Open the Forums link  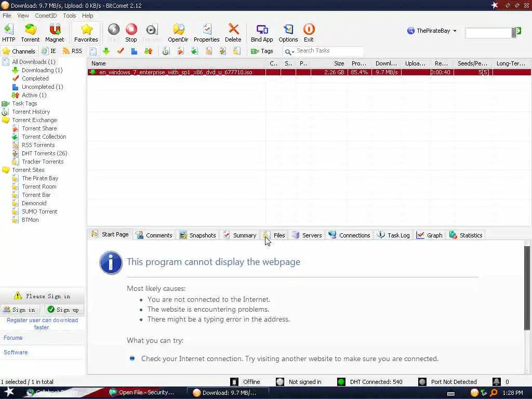coord(13,338)
